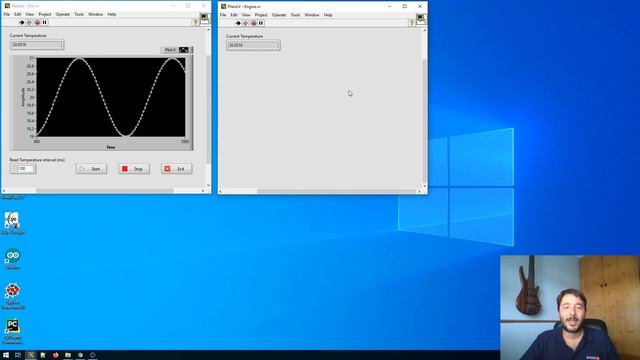Image resolution: width=640 pixels, height=360 pixels.
Task: Open the Windows Start menu
Action: click(6, 355)
